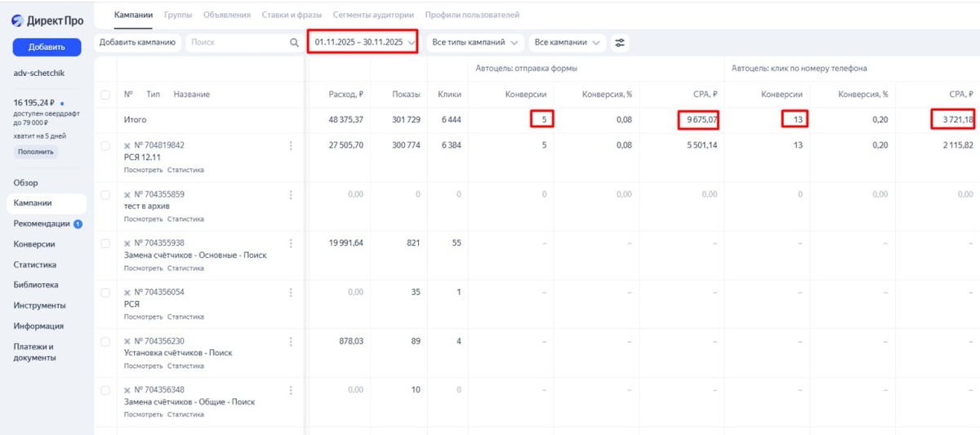Check the box for campaign № 704356054 РСЯ
The height and width of the screenshot is (435, 980).
(105, 292)
